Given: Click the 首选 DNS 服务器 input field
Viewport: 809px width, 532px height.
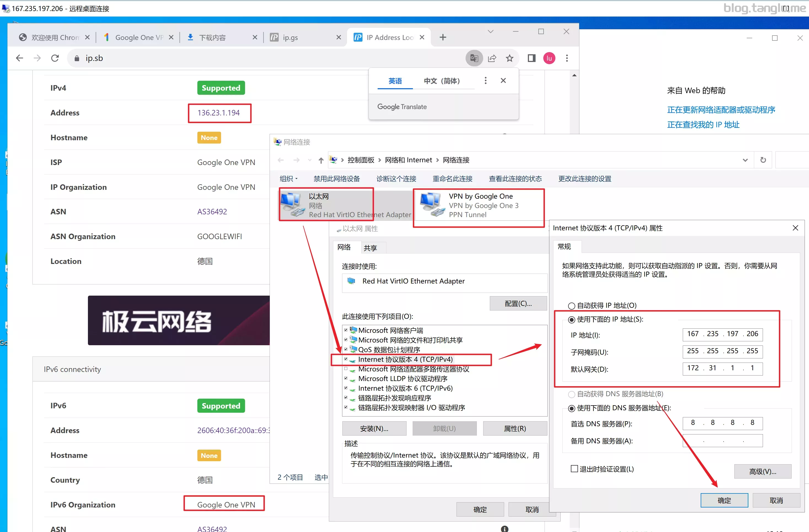Looking at the screenshot, I should 722,423.
